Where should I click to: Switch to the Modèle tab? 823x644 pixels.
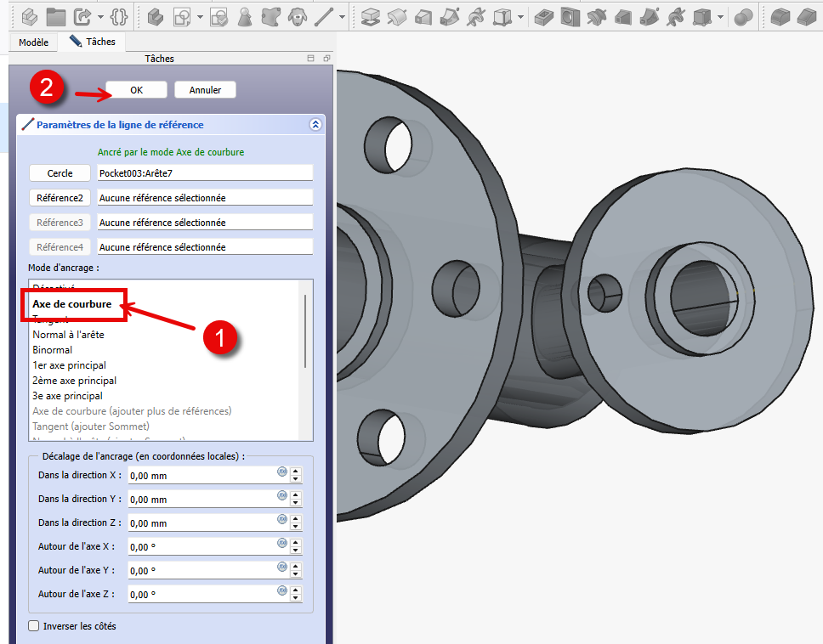tap(33, 42)
